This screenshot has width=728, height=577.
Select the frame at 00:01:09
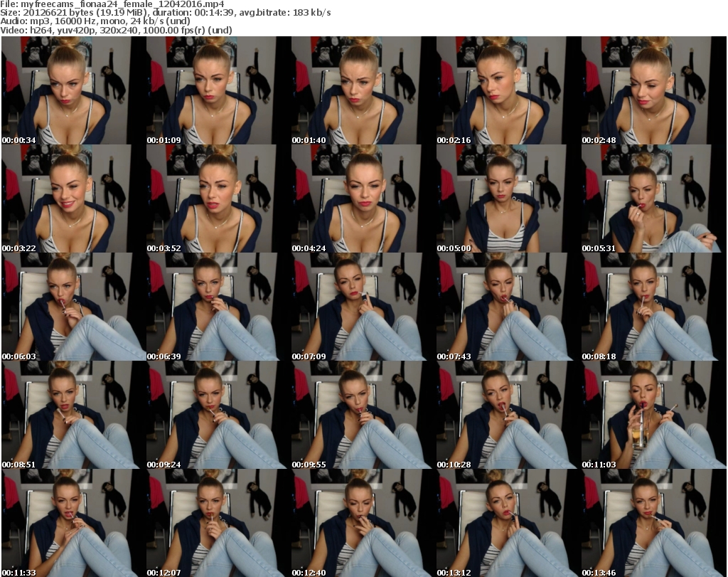(x=218, y=90)
